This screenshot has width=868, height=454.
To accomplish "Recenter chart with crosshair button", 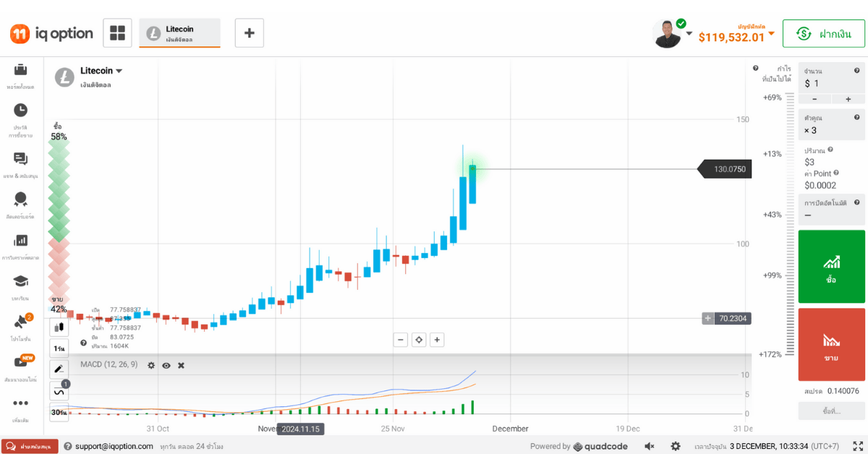I will pyautogui.click(x=419, y=340).
